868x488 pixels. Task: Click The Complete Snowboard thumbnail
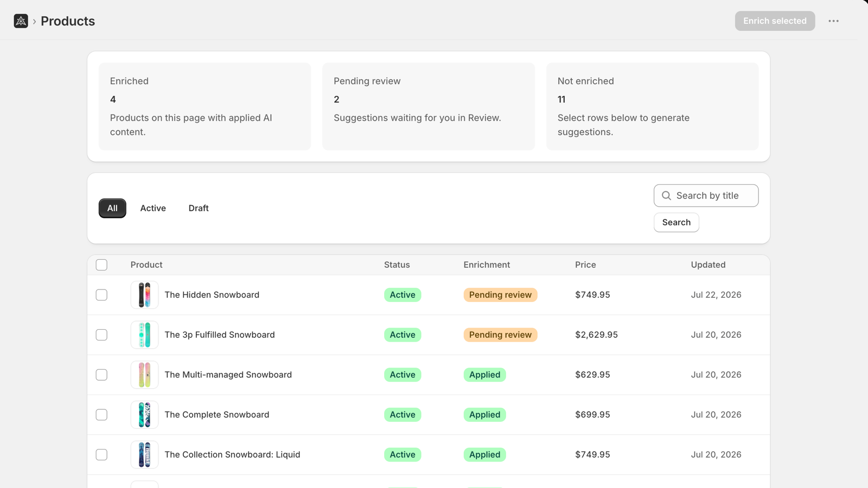click(x=144, y=415)
